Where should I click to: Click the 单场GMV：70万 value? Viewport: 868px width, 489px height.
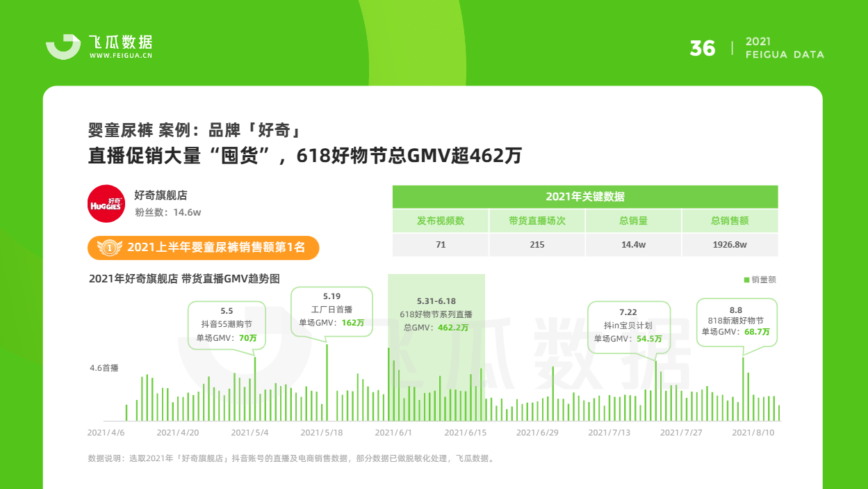point(227,338)
